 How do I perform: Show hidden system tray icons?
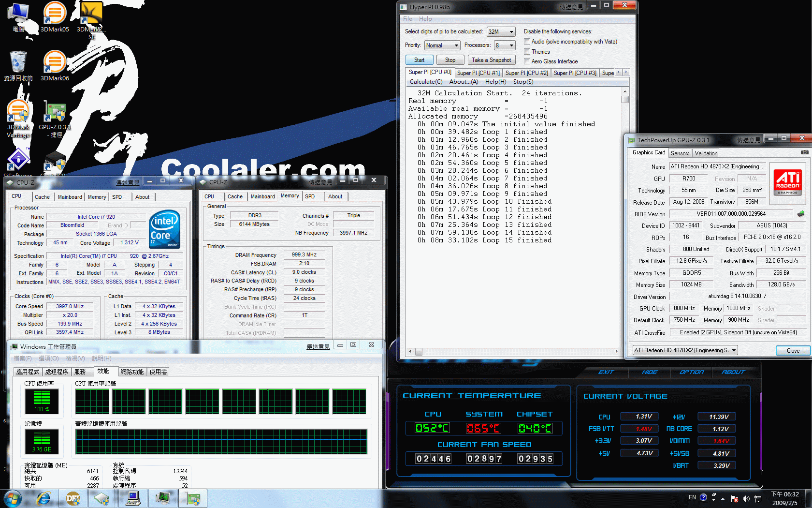[723, 498]
